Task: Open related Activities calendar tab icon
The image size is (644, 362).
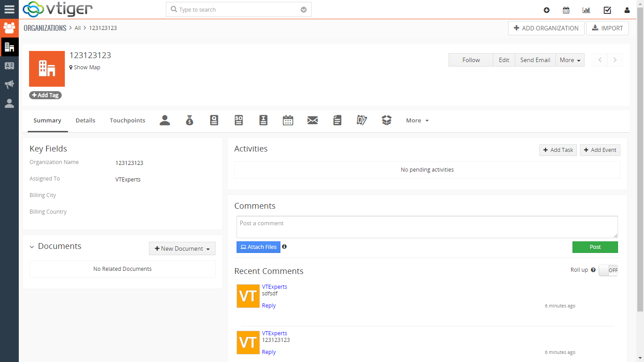Action: (288, 120)
